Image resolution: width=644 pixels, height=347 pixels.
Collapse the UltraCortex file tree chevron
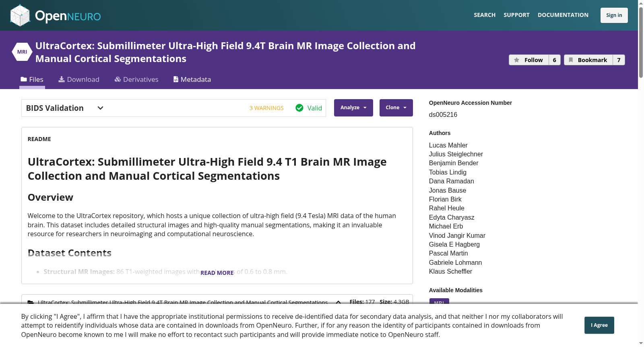pos(339,302)
